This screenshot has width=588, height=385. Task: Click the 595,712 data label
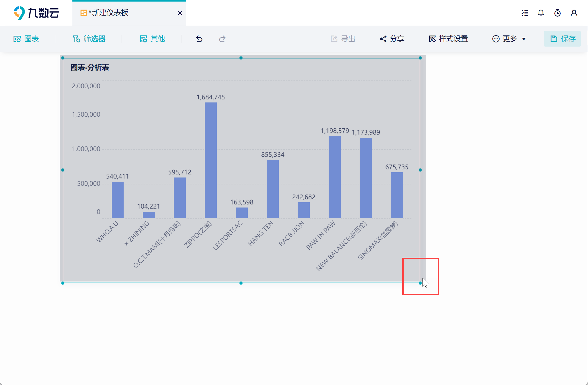tap(180, 172)
